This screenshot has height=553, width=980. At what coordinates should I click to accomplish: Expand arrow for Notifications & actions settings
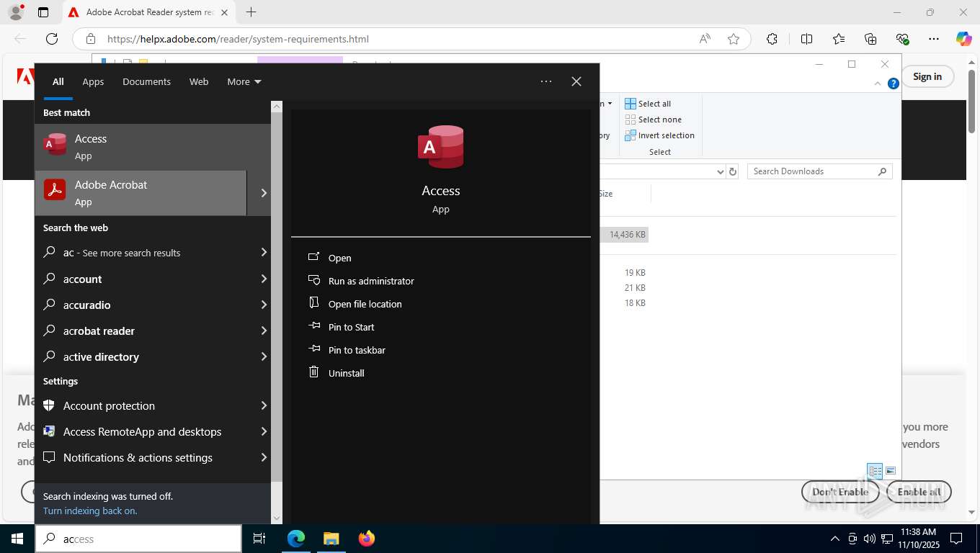(x=264, y=457)
